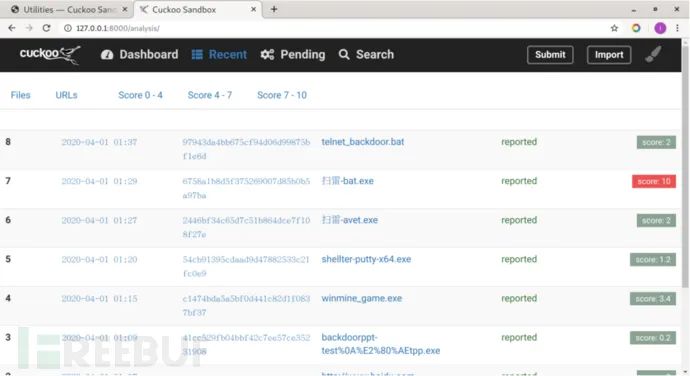690x376 pixels.
Task: Click the Submit button
Action: (x=550, y=55)
